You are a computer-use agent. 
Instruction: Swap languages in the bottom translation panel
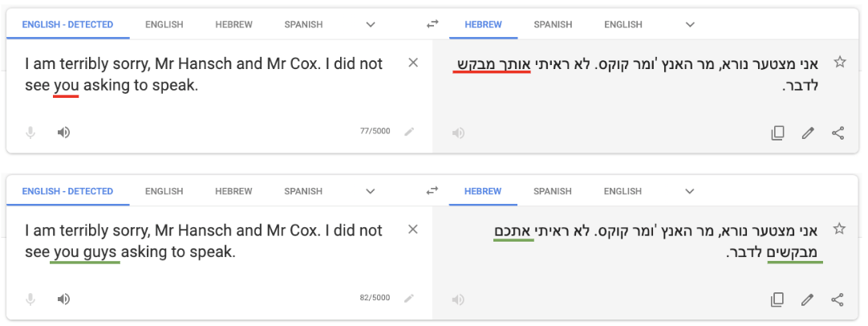(x=432, y=191)
